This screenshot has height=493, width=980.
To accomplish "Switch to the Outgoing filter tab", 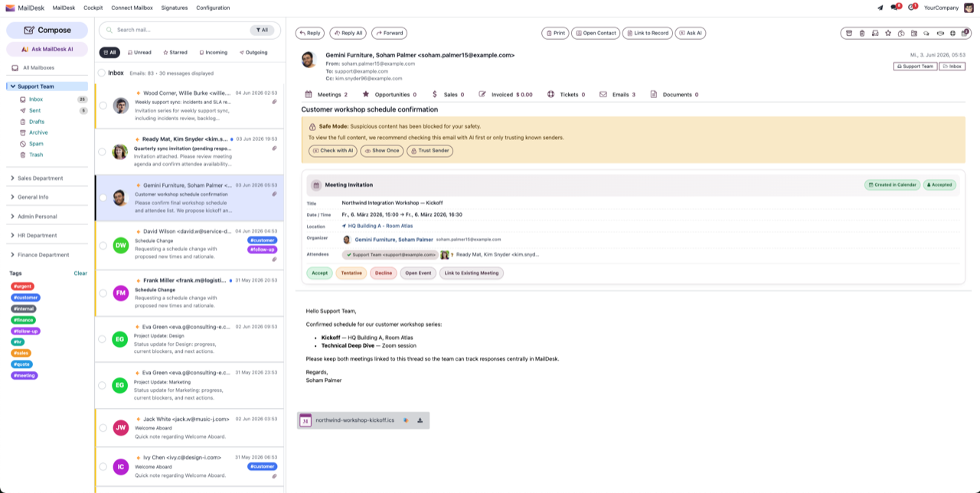I will pos(253,53).
